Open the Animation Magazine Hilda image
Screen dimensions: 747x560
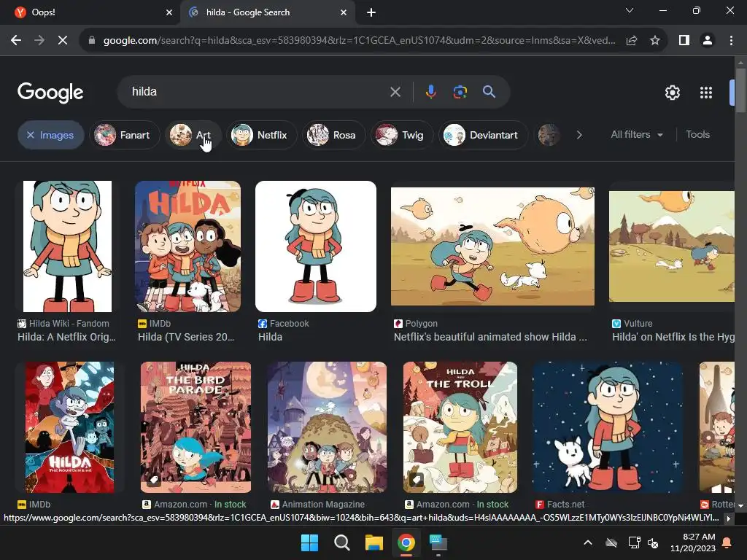(x=328, y=427)
